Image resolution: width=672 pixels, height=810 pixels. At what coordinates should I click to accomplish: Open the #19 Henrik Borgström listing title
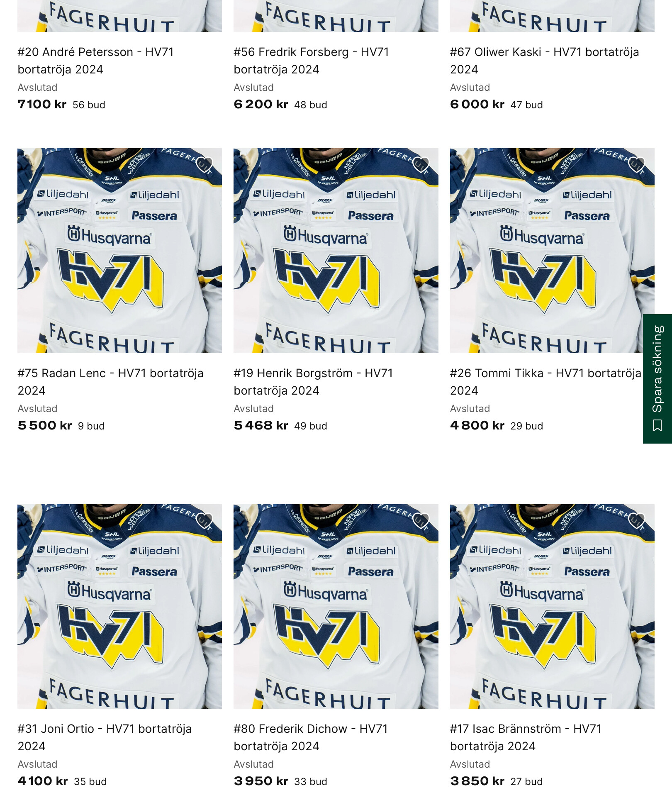[313, 382]
